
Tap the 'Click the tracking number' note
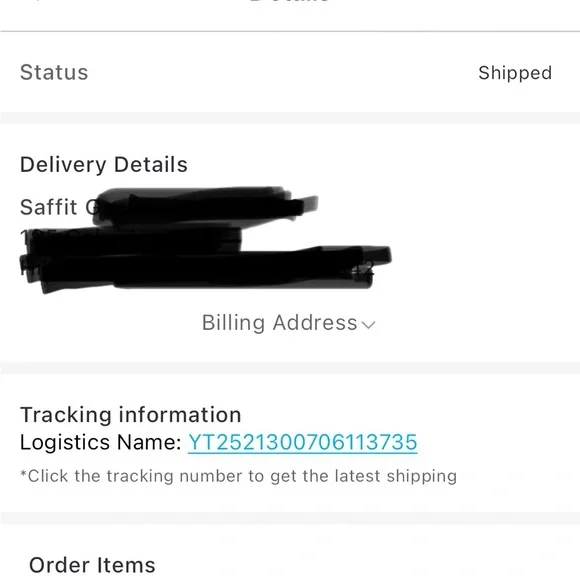pos(239,476)
